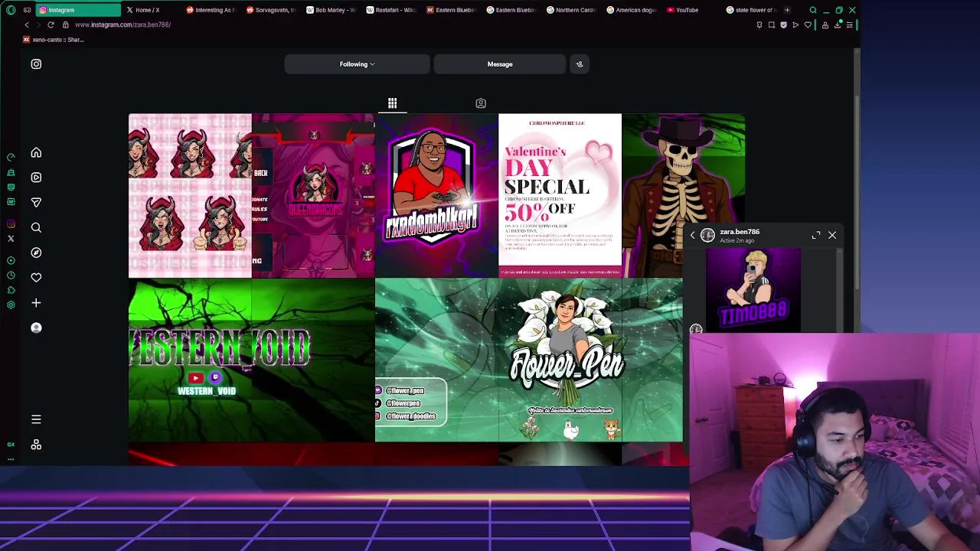Image resolution: width=980 pixels, height=551 pixels.
Task: Open the Opera workspaces icon beside Instagram tab
Action: [27, 10]
